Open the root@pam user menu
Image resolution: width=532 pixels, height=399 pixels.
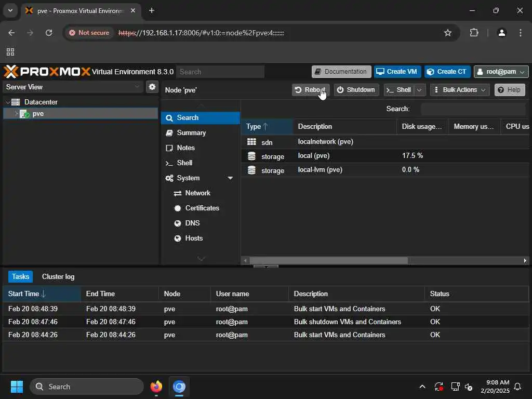point(501,72)
